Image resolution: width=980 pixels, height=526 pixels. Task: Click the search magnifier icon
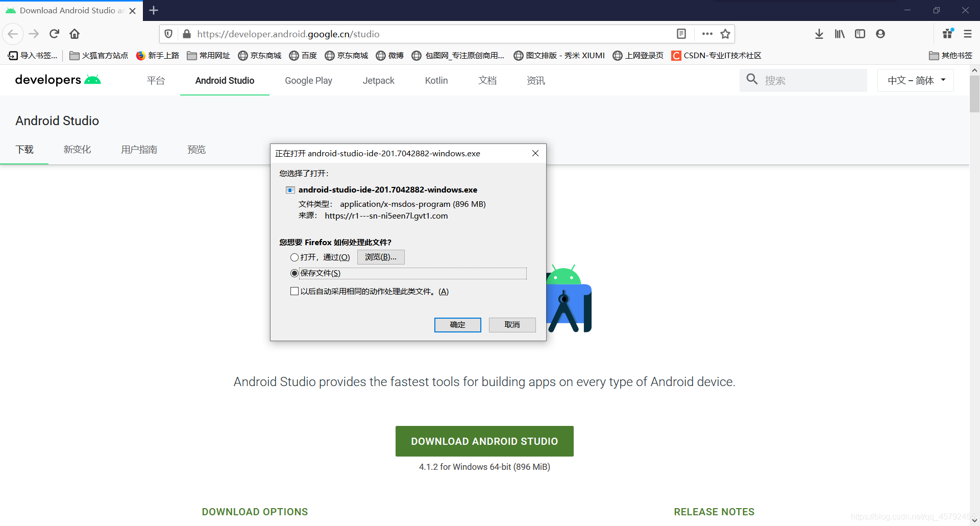[x=752, y=79]
